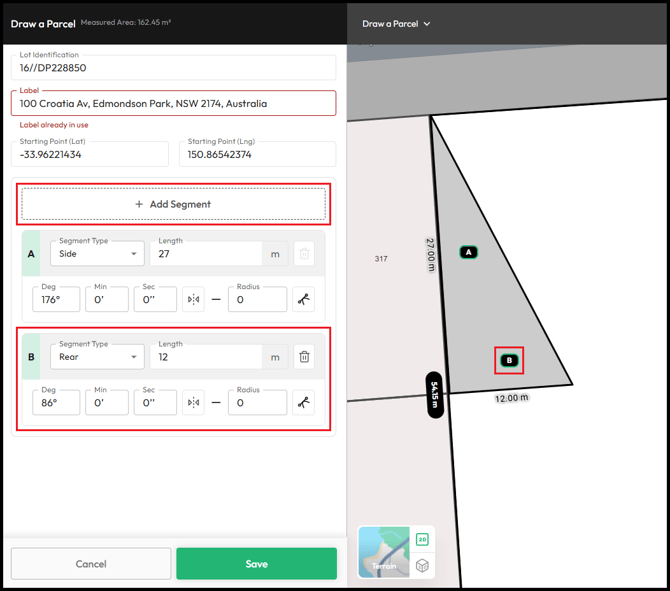Open the Terrain basemap thumbnail
The height and width of the screenshot is (591, 670).
[384, 553]
